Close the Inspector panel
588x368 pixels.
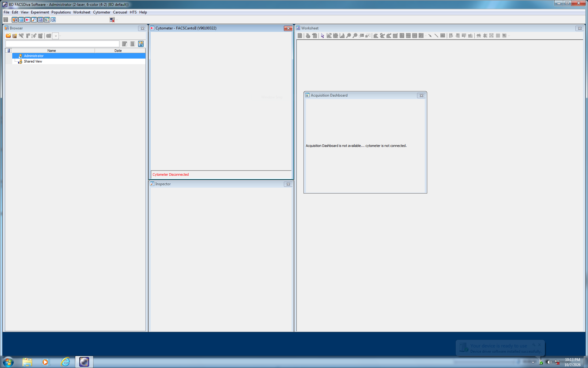288,184
